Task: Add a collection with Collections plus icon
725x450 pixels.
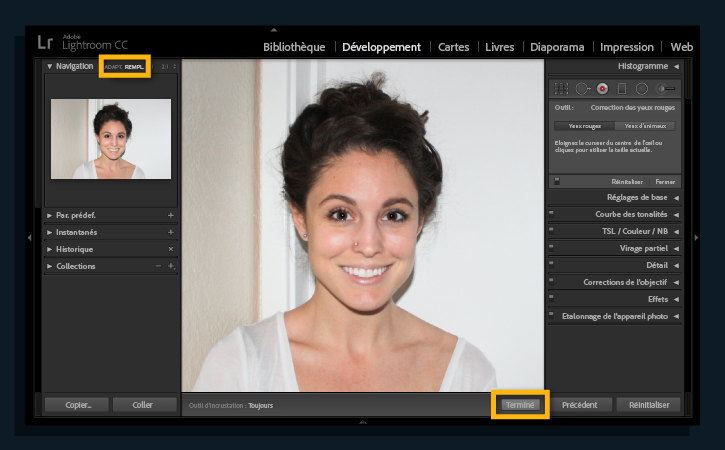Action: (171, 266)
